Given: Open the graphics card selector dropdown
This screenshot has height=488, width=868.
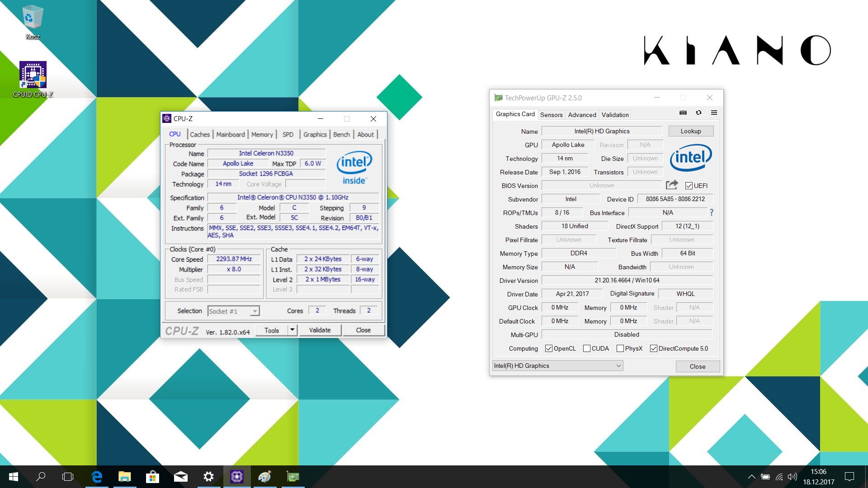Looking at the screenshot, I should (618, 366).
